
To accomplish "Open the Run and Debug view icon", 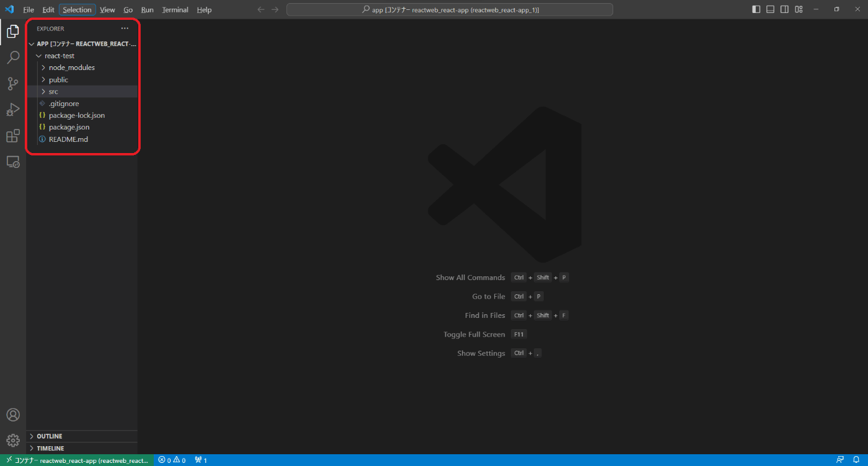I will [x=12, y=110].
